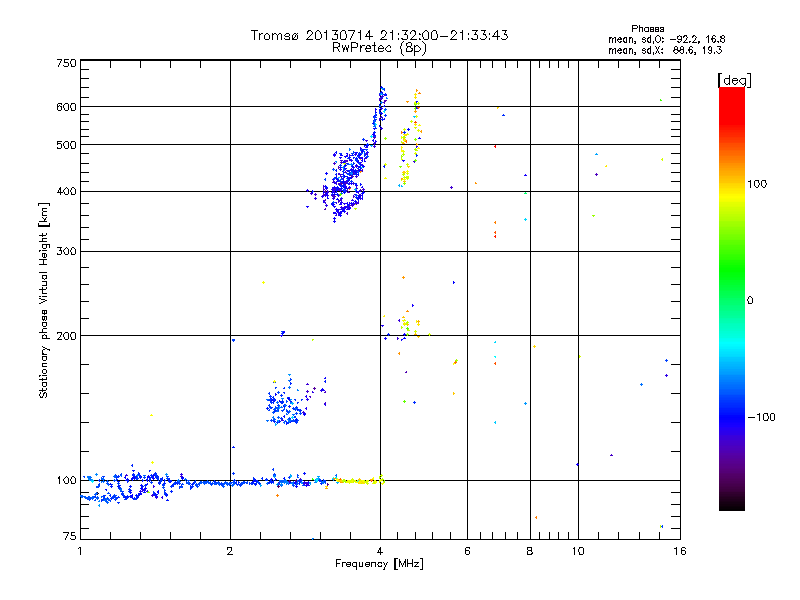Click the colorbar label '100'

click(757, 184)
